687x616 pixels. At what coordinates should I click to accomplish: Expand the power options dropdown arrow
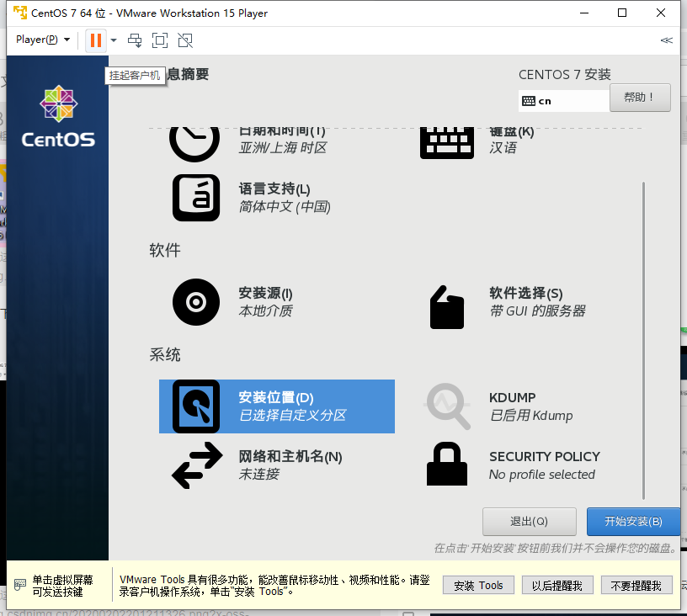pos(114,40)
